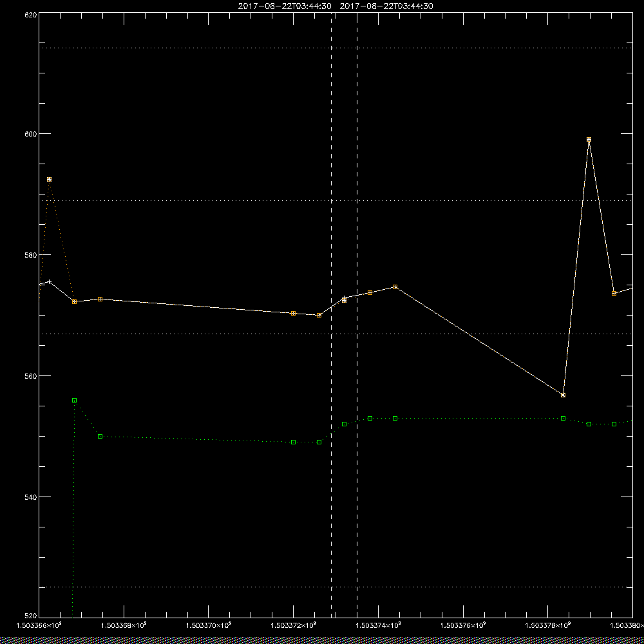This screenshot has width=644, height=644.
Task: Click the 1.503378×10⁹ x-axis label
Action: (x=548, y=625)
